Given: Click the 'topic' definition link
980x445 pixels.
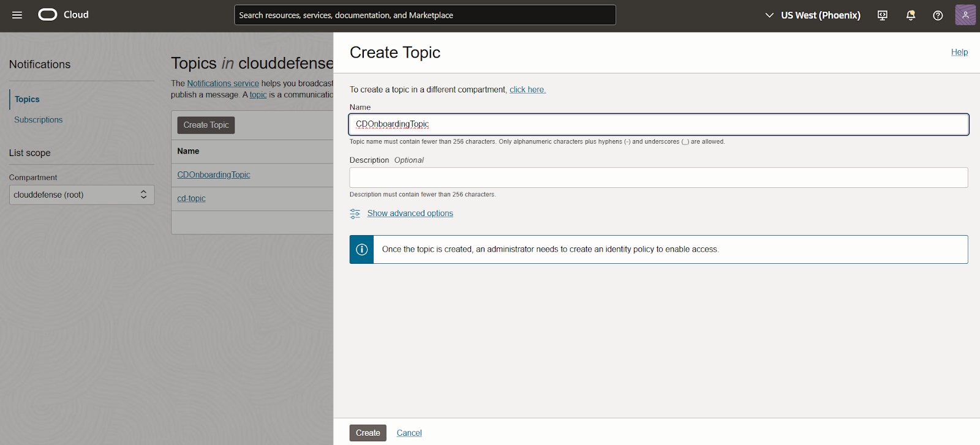Looking at the screenshot, I should [258, 95].
